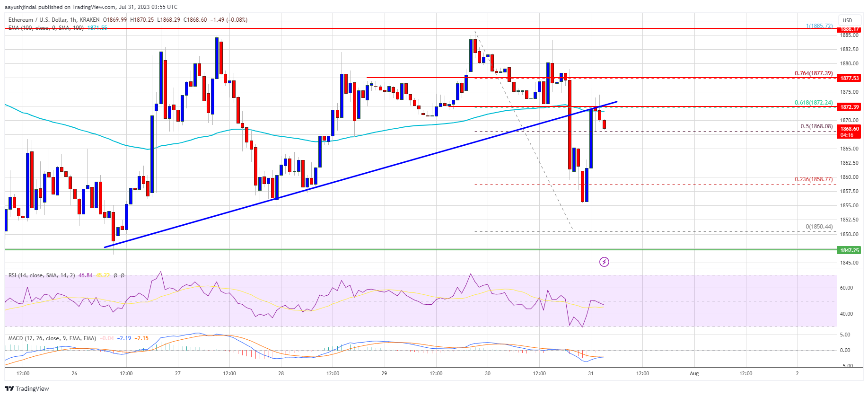Select the 0.764(1877.39) Fibonacci level label
868x397 pixels.
(813, 73)
